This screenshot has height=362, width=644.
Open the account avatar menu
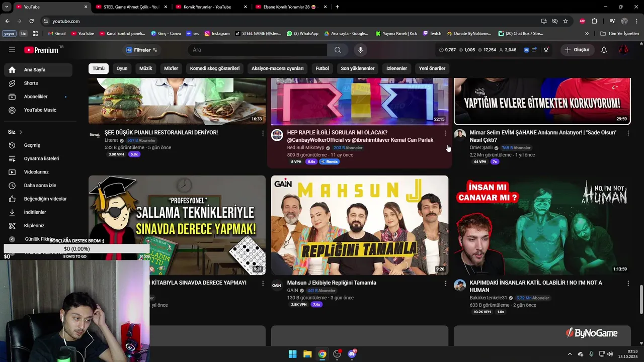[x=623, y=50]
